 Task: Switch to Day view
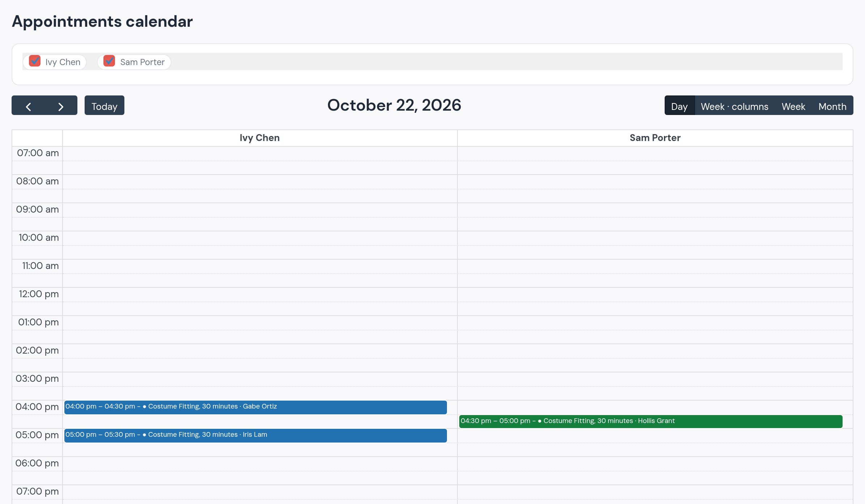(679, 106)
